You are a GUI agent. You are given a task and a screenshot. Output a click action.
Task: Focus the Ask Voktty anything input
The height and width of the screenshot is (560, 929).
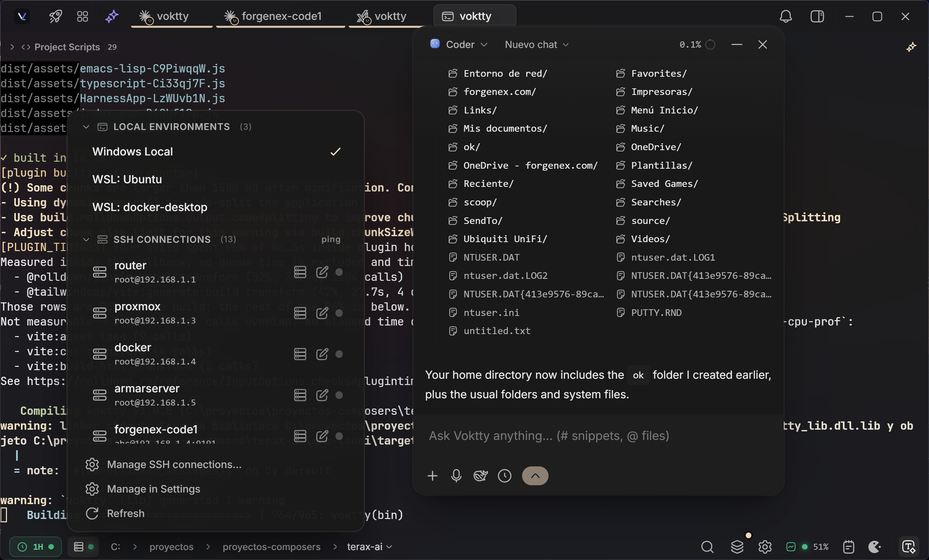[598, 436]
